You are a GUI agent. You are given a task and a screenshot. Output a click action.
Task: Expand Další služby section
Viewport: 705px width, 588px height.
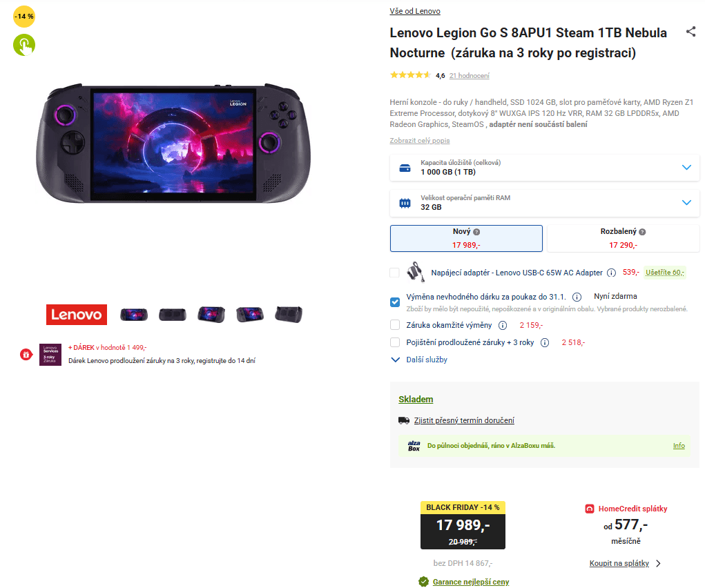(x=420, y=360)
